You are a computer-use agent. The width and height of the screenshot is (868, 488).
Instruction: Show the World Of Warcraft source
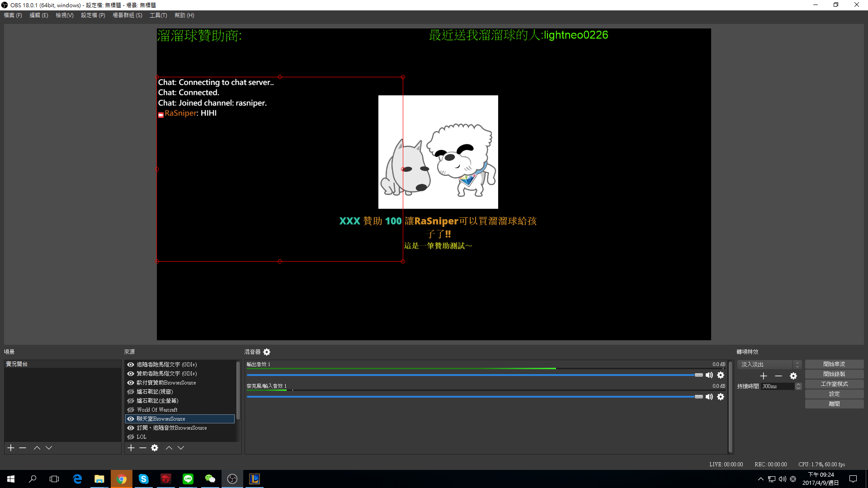pyautogui.click(x=131, y=410)
